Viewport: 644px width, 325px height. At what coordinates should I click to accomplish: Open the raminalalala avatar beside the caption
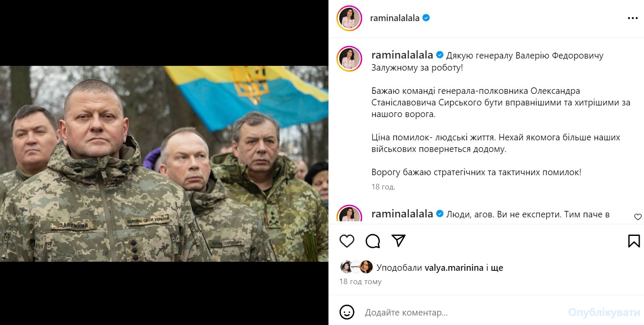pyautogui.click(x=350, y=59)
